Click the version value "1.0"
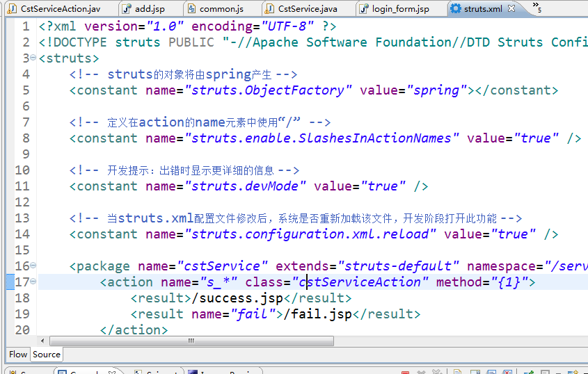The height and width of the screenshot is (374, 588). (x=165, y=26)
